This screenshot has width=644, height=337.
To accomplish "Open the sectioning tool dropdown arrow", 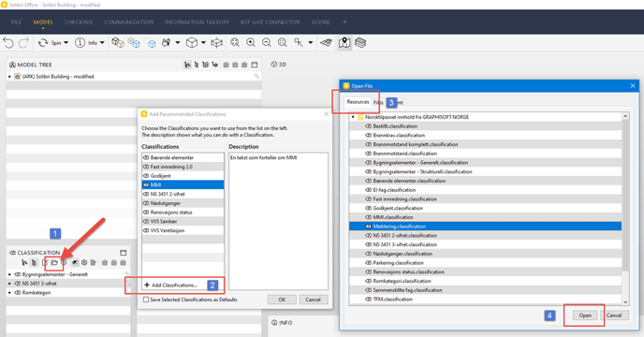I will coord(311,43).
